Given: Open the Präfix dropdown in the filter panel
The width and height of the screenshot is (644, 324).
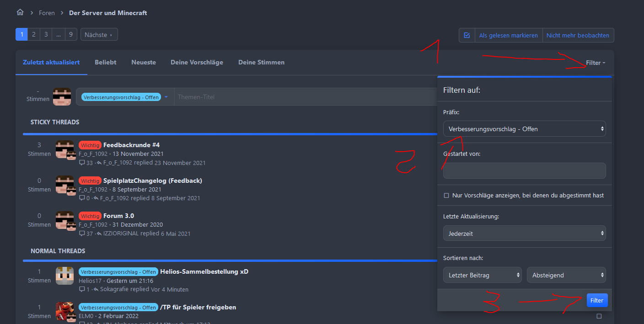Looking at the screenshot, I should pos(524,129).
